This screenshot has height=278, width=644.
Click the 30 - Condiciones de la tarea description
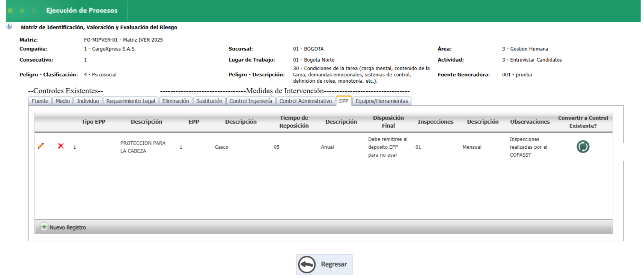(x=361, y=75)
